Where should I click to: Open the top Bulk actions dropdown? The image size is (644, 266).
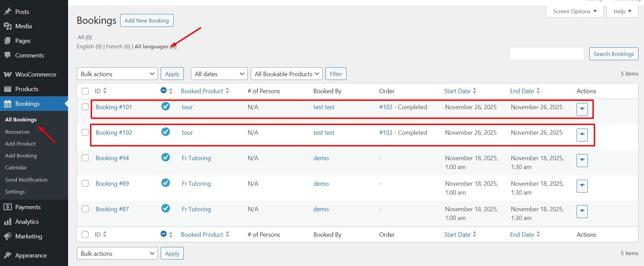point(117,74)
